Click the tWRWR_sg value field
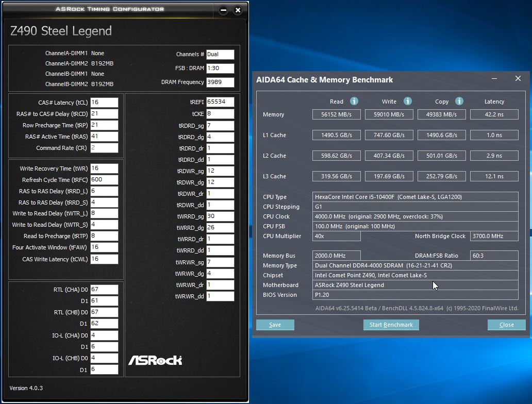The width and height of the screenshot is (532, 404). point(220,262)
